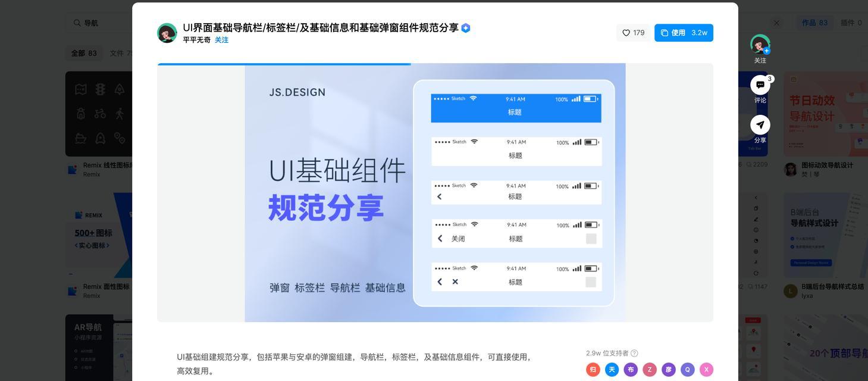Open the AR导航 thumbnail
Screen dimensions: 868x381
pos(99,348)
